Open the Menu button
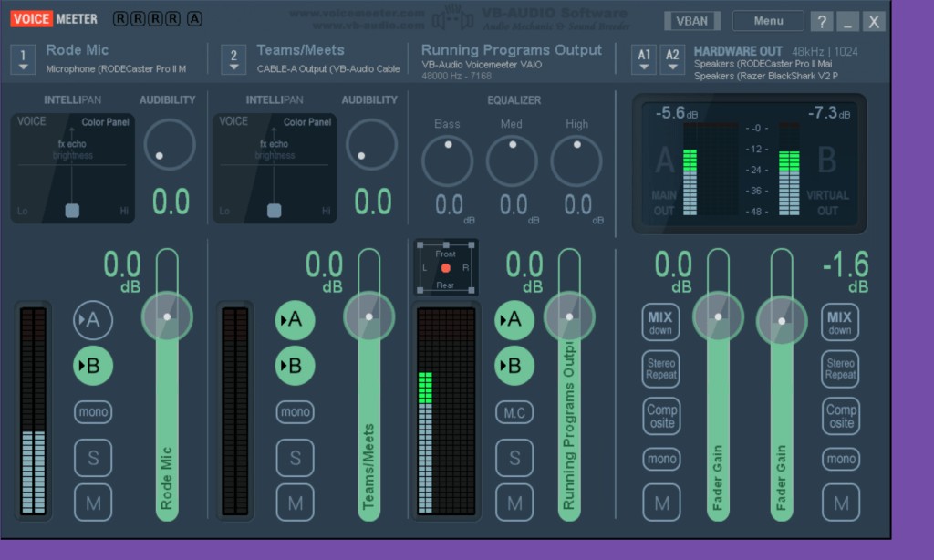This screenshot has width=934, height=560. click(768, 21)
